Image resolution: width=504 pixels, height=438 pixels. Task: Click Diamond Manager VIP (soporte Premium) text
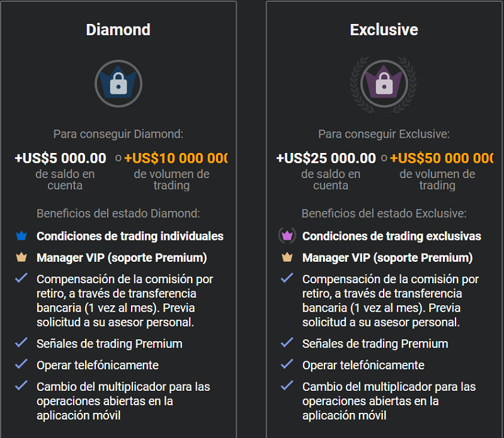tap(122, 258)
